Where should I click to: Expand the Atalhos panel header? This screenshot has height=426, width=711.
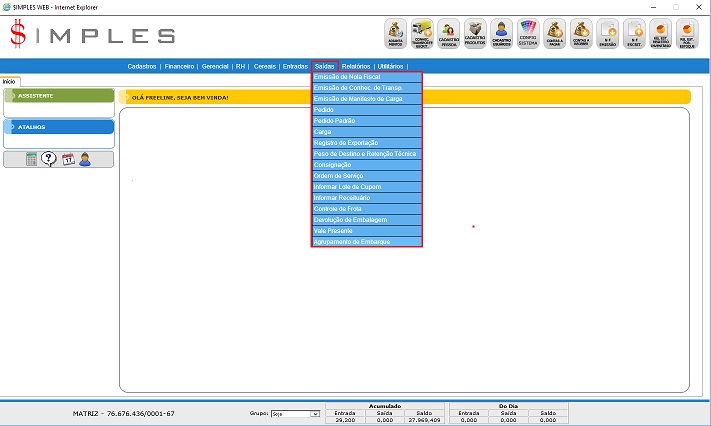58,127
